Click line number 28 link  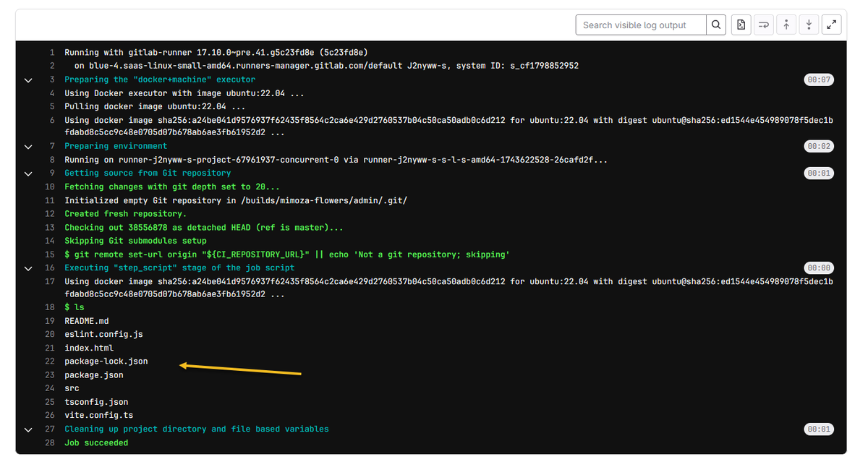(50, 442)
